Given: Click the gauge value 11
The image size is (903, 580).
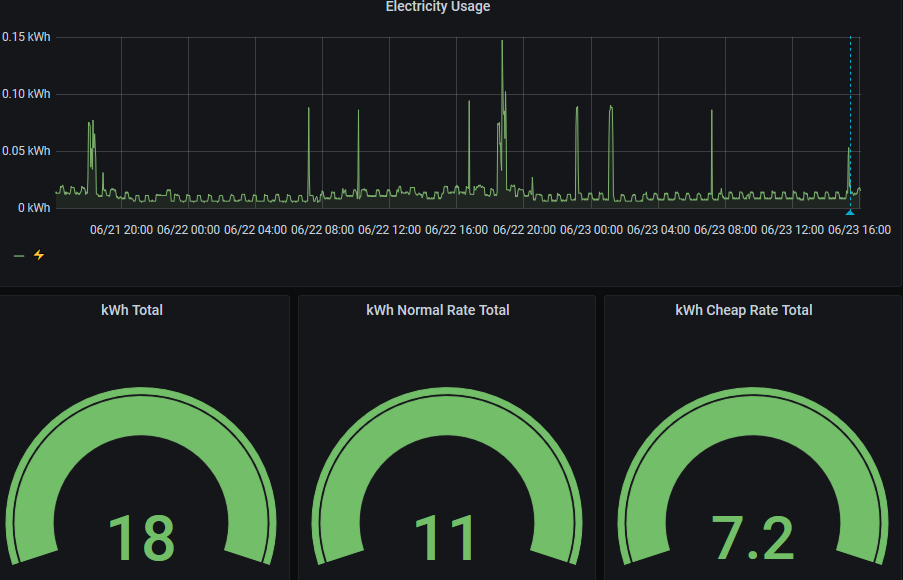Looking at the screenshot, I should click(446, 537).
